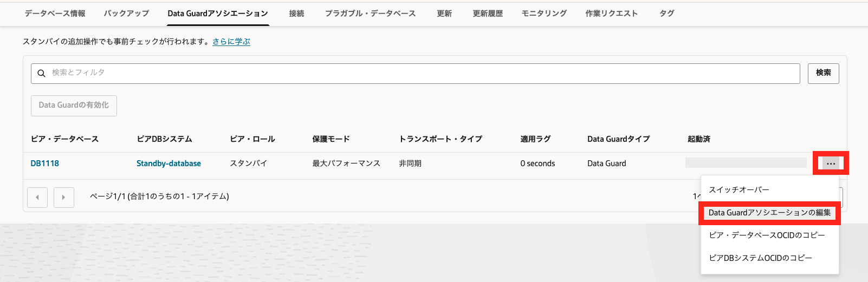
Task: Open the 更新履歴 tab
Action: 488,14
